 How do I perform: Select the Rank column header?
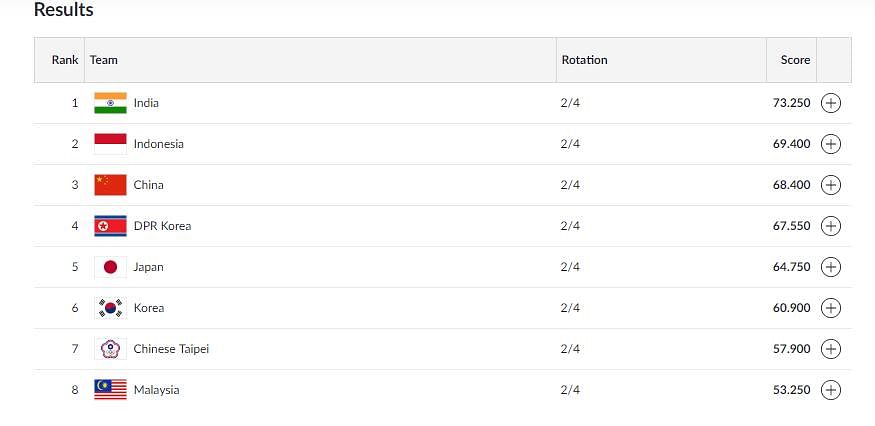(x=65, y=60)
